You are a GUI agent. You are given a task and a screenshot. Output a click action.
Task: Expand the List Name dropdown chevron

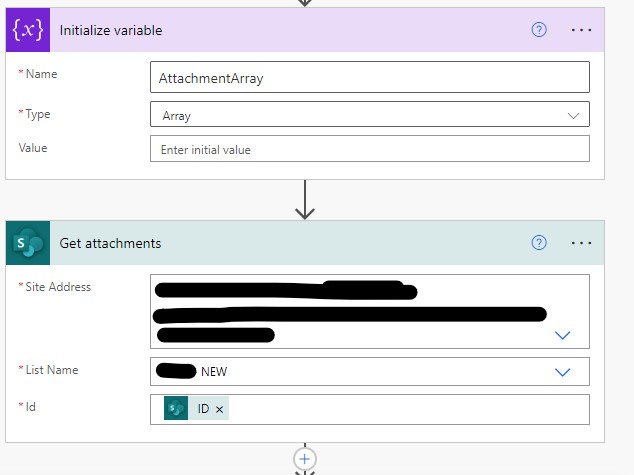(x=562, y=372)
